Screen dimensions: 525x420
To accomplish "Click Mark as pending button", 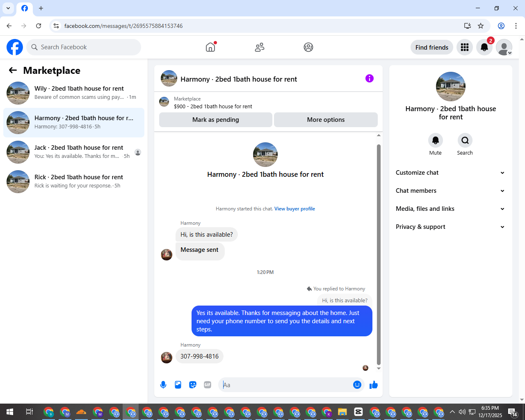I will point(216,120).
